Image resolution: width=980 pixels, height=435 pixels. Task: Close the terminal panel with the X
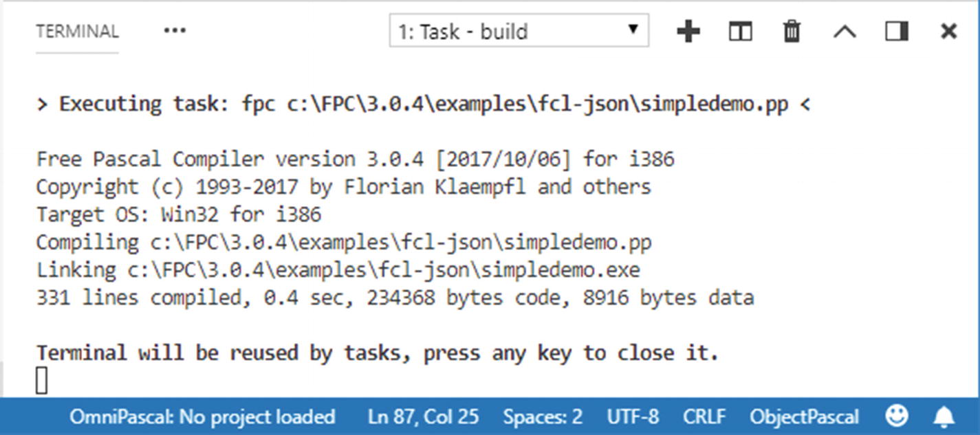[x=948, y=30]
